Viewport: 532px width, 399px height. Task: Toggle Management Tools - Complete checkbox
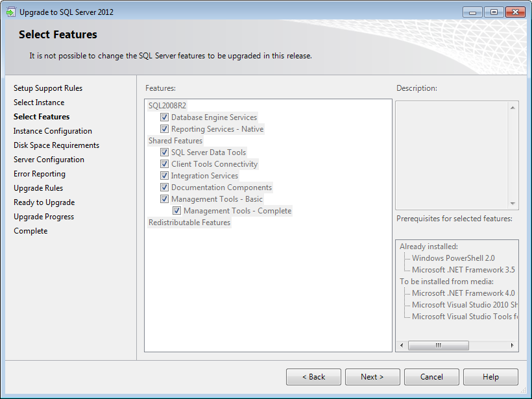coord(176,211)
